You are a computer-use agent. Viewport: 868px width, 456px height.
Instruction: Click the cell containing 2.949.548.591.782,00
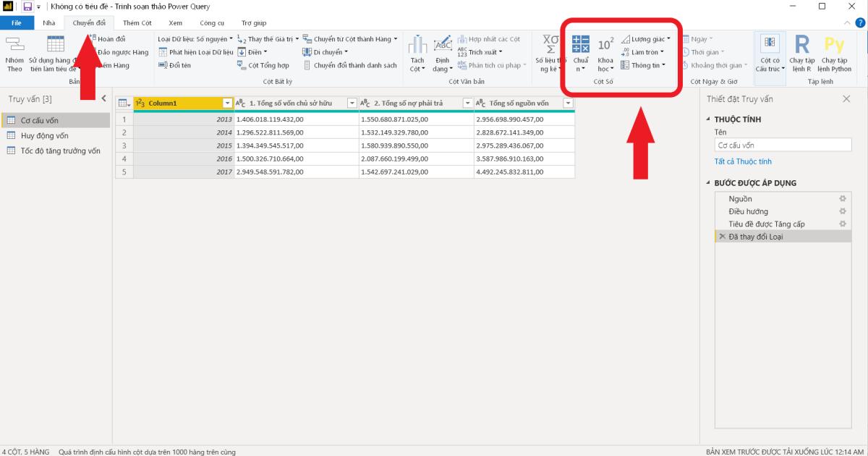pos(297,172)
